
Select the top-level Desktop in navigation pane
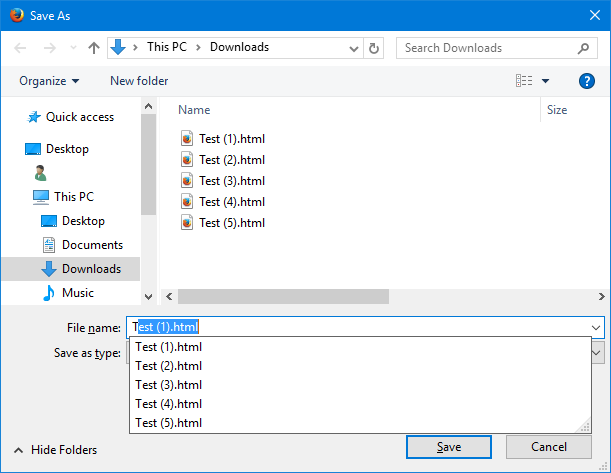tap(57, 149)
